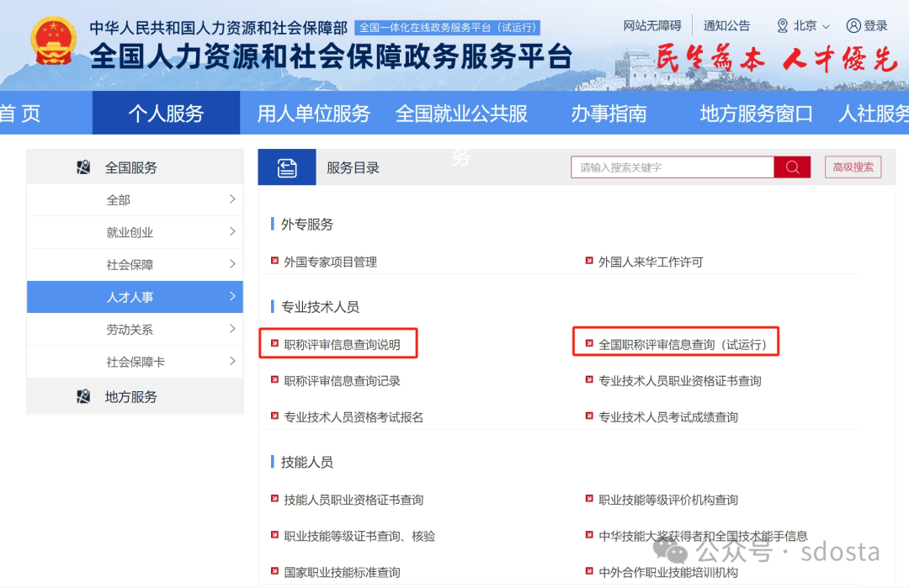Open the 全国就业公共服务 nav tab
This screenshot has width=909, height=588.
click(461, 113)
